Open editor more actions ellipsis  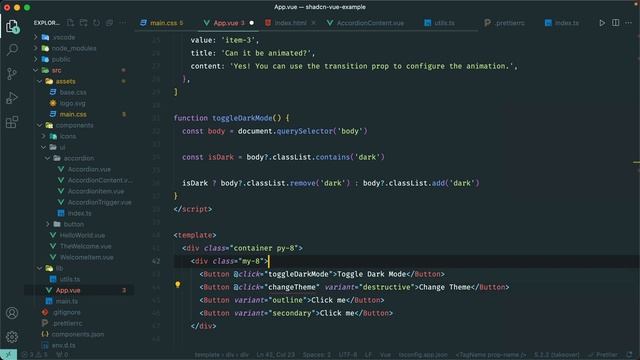[x=628, y=23]
